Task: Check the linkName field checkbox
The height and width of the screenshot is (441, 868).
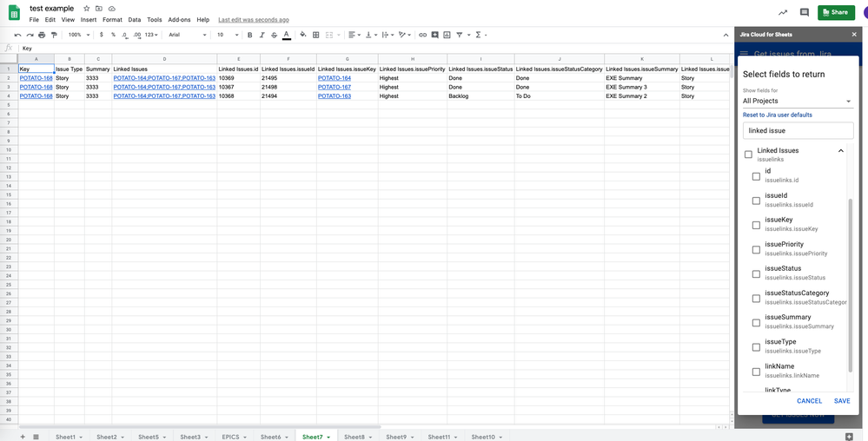Action: [756, 372]
